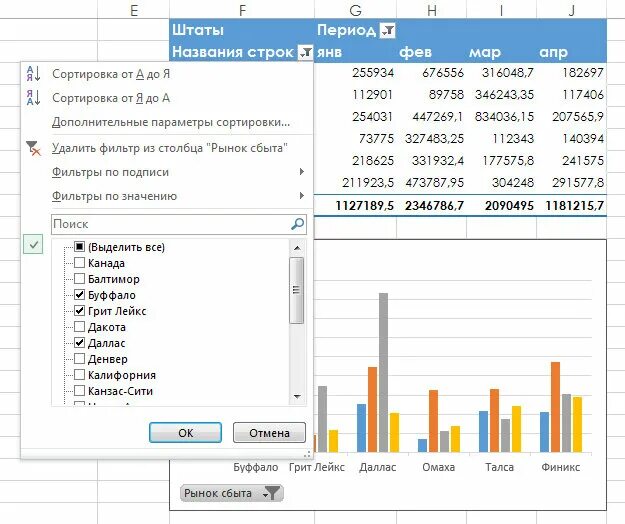The width and height of the screenshot is (625, 524).
Task: Open the Названия строк filter button
Action: pos(305,52)
